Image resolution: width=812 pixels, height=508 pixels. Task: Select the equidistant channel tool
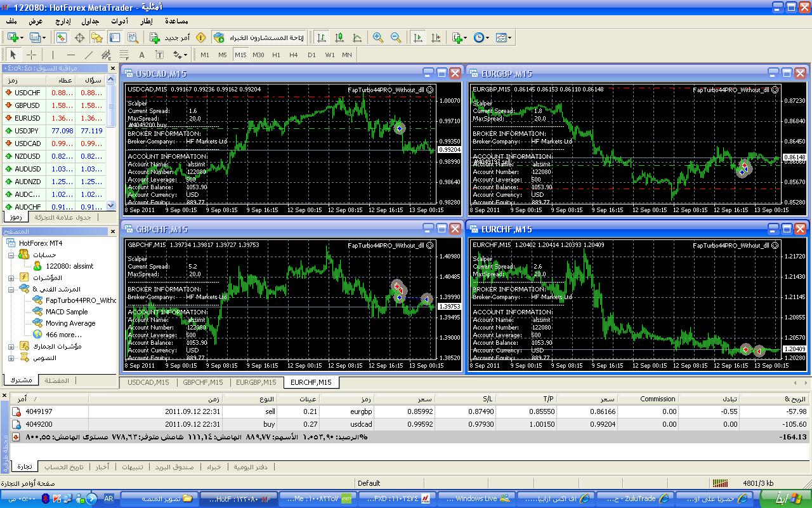click(106, 55)
